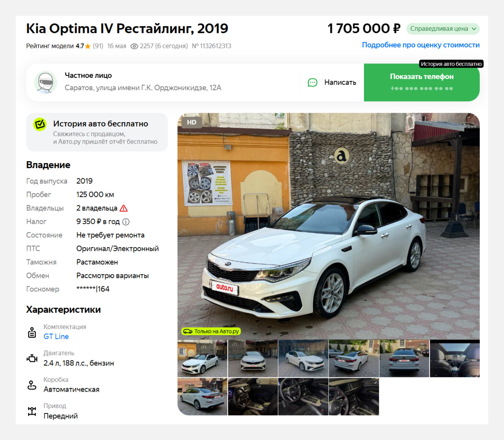Image resolution: width=504 pixels, height=440 pixels.
Task: Open the main white Kia Optima photo
Action: (x=329, y=226)
